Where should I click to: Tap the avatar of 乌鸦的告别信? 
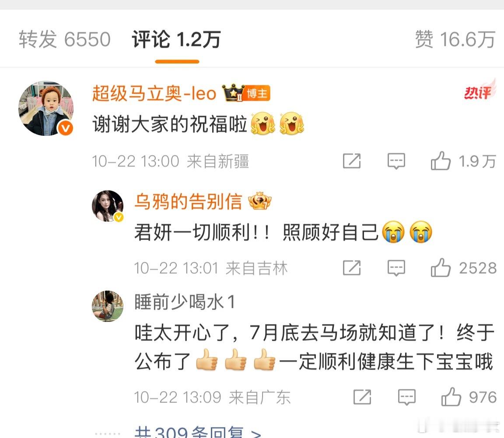pyautogui.click(x=108, y=206)
